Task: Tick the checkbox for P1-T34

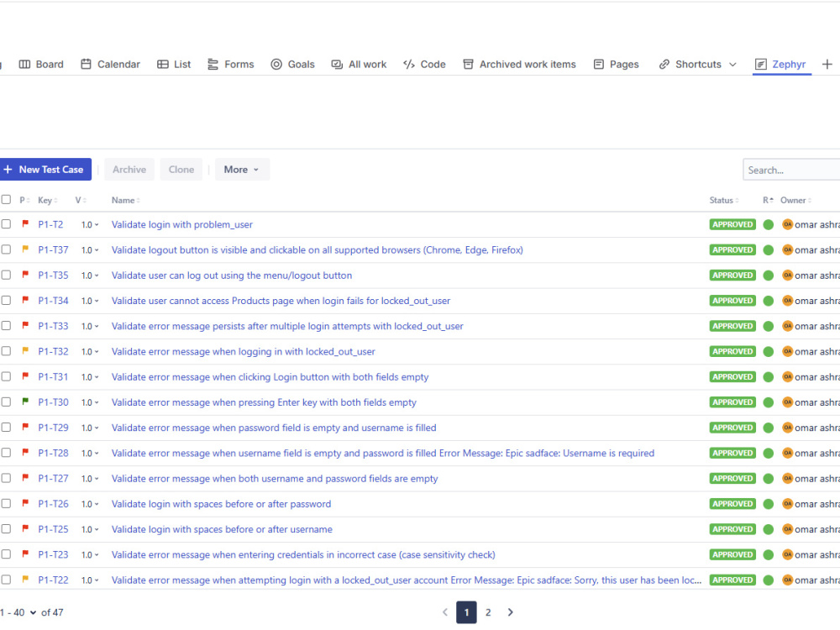Action: (6, 301)
